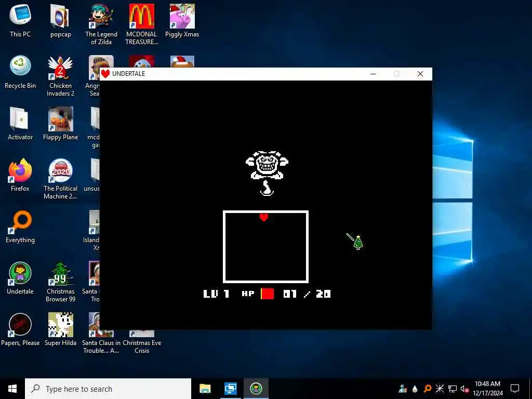Open the Christmas Eve Crisis shortcut
The width and height of the screenshot is (532, 399).
tap(141, 342)
